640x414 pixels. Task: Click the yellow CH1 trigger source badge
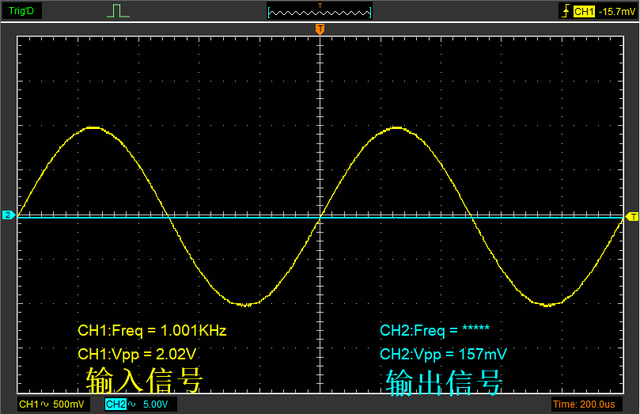(x=583, y=11)
